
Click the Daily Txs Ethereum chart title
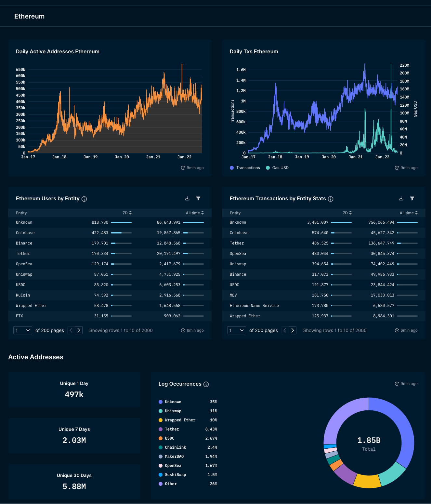(254, 51)
